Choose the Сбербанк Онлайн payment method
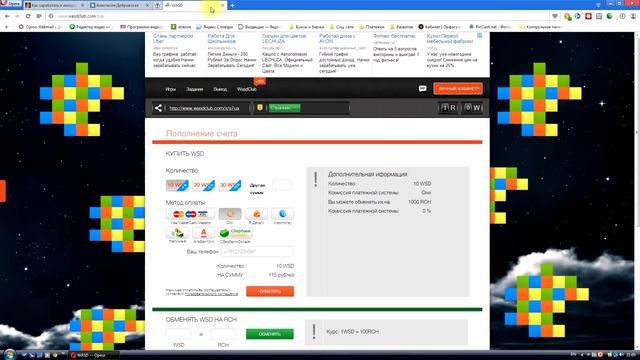This screenshot has width=640, height=360. point(236,233)
